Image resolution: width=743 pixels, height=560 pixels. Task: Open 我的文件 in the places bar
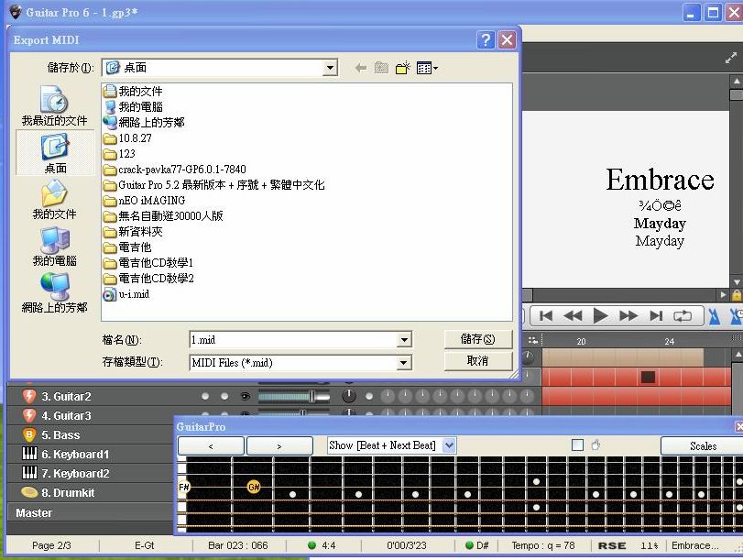[x=54, y=200]
